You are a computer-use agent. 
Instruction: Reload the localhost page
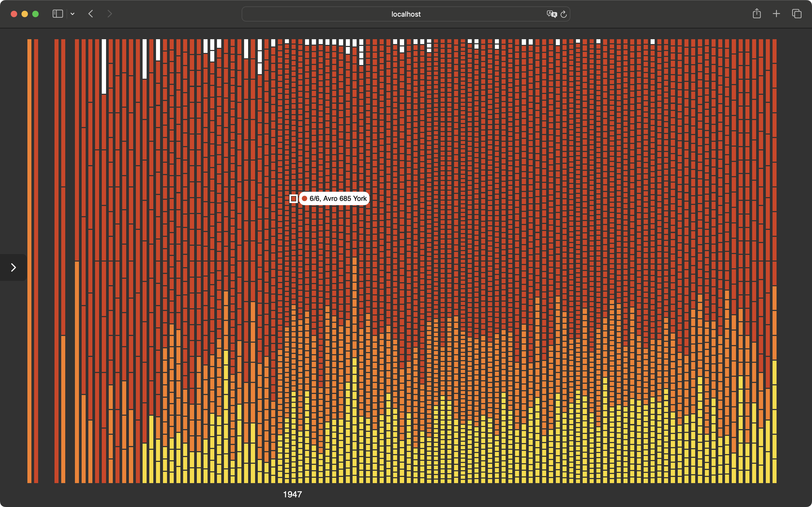click(564, 14)
